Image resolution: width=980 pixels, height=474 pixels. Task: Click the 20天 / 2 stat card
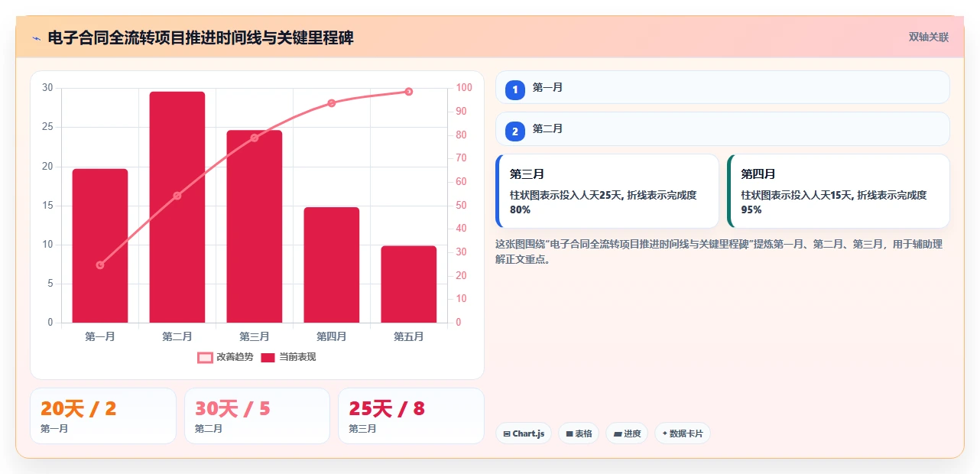coord(103,416)
